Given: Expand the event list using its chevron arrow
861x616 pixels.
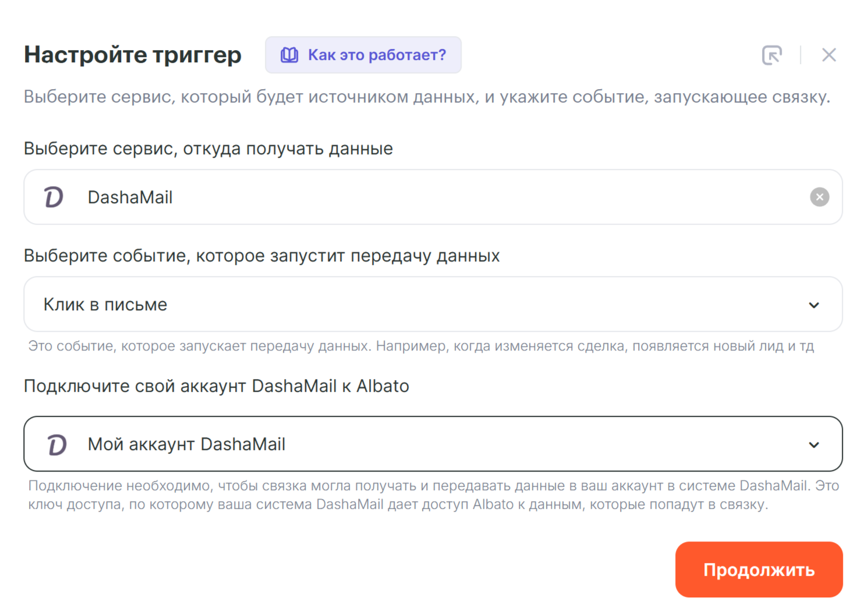Looking at the screenshot, I should point(814,305).
